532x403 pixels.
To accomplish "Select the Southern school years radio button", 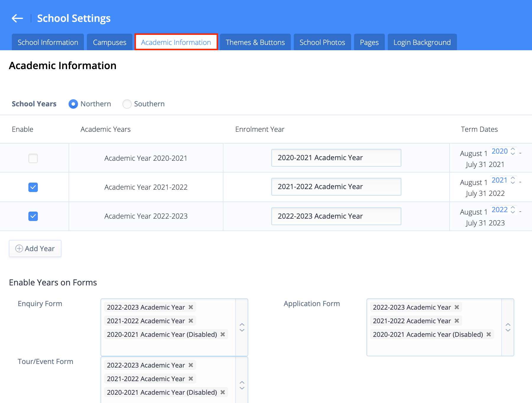I will click(x=127, y=104).
